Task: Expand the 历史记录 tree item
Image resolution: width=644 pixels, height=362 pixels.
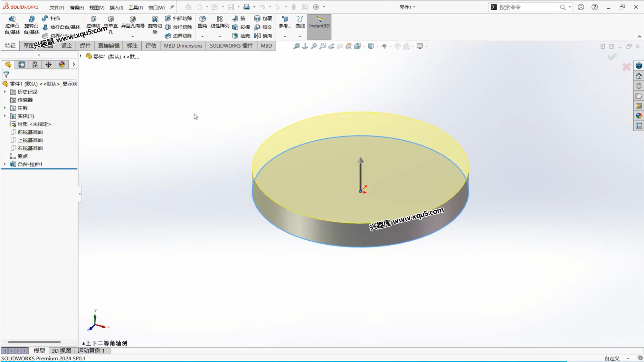Action: click(x=4, y=91)
